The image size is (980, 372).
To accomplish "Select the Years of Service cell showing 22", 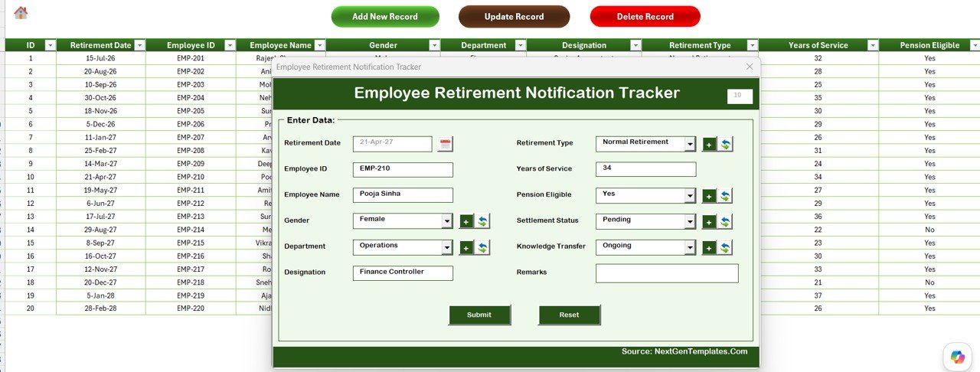I will click(x=818, y=230).
